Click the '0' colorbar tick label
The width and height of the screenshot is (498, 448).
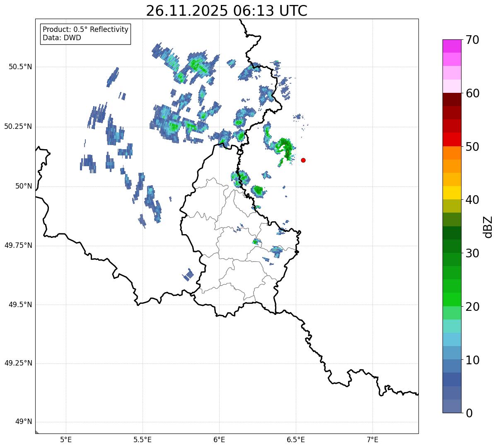469,413
